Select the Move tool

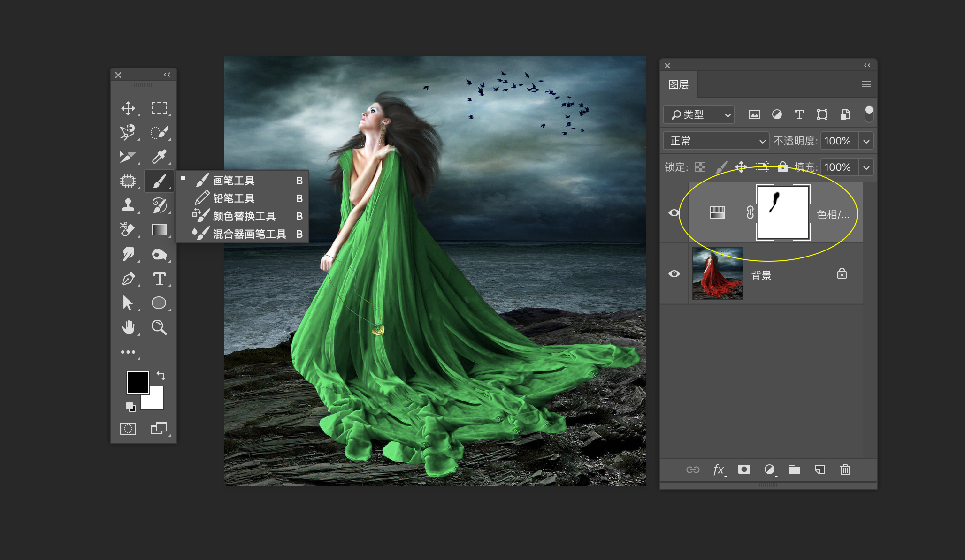coord(128,108)
